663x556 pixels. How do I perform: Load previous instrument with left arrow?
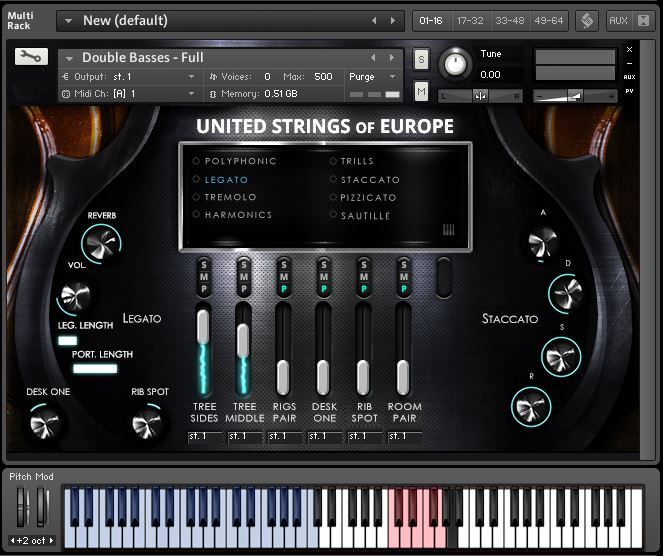[373, 57]
